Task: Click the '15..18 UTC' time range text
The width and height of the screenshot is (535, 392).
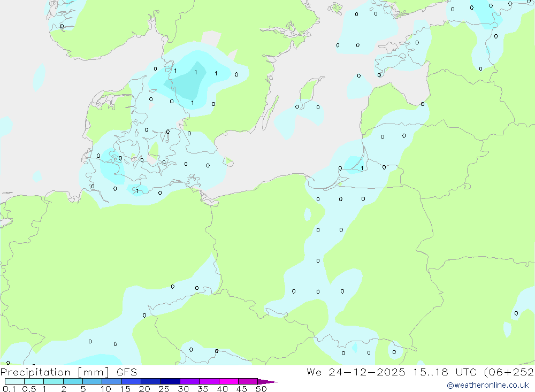Action: 445,372
